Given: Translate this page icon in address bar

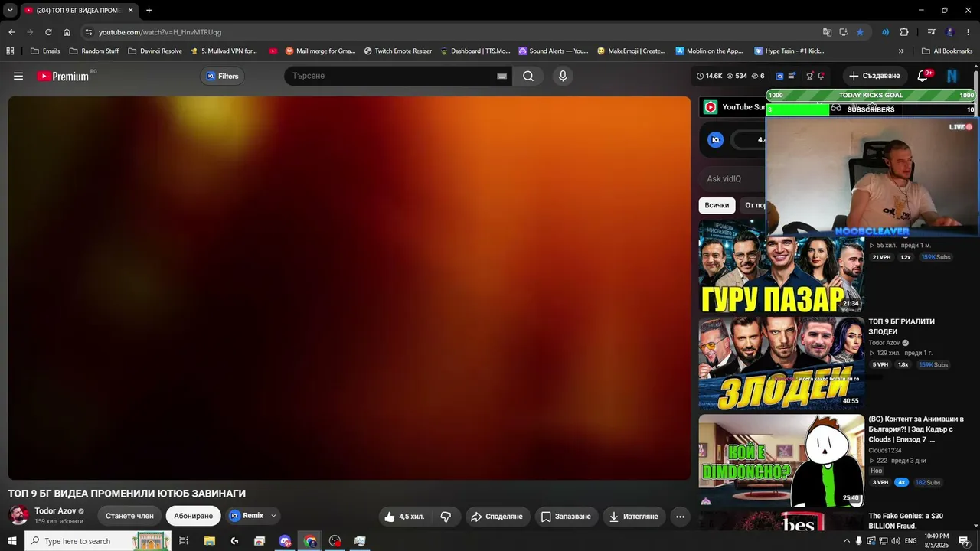Looking at the screenshot, I should pos(827,32).
